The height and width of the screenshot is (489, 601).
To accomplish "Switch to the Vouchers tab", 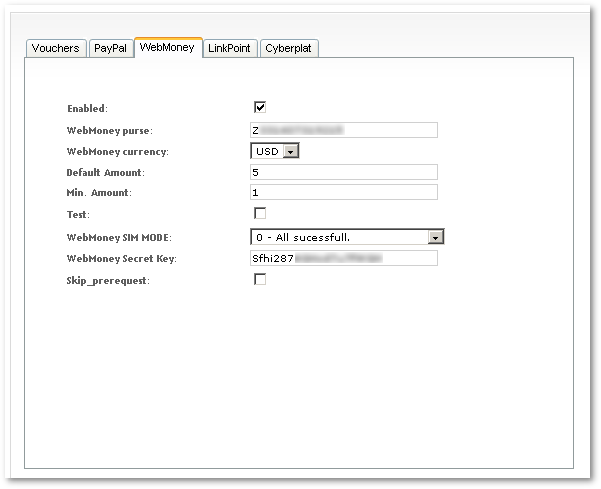I will point(55,48).
